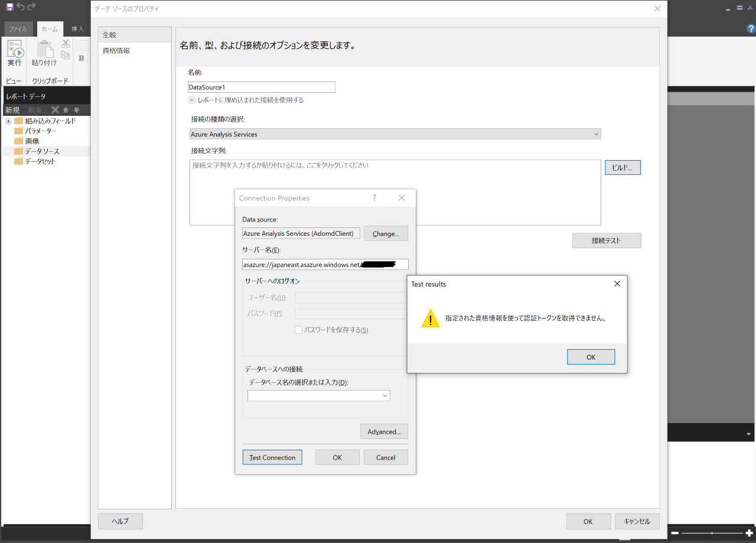Click the save icon in Report Builder title bar

coord(9,6)
